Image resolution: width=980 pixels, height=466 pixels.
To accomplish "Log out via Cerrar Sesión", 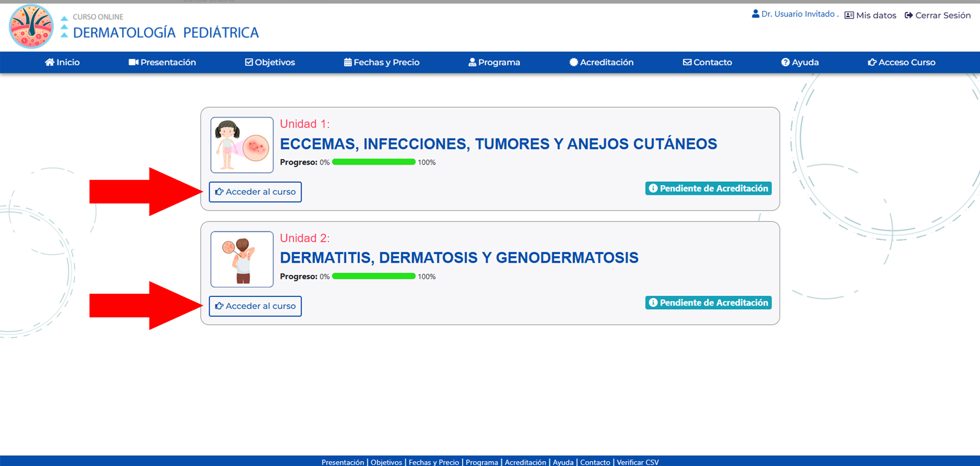I will (938, 15).
